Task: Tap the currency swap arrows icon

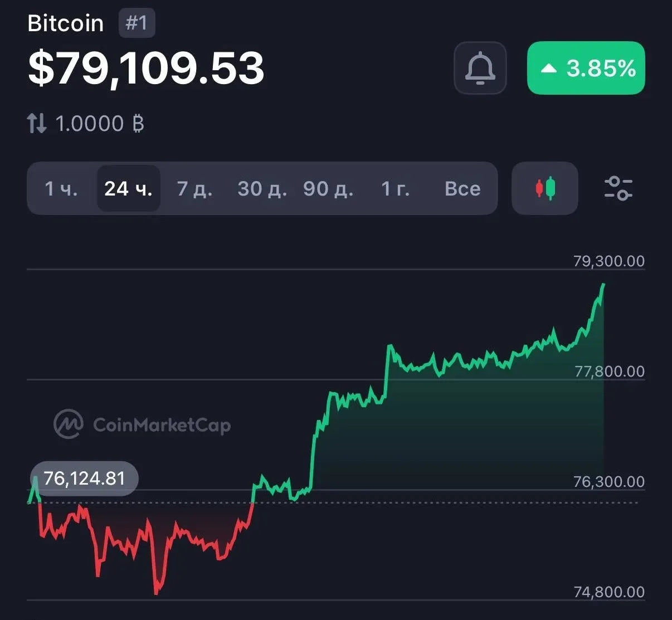Action: pyautogui.click(x=37, y=123)
